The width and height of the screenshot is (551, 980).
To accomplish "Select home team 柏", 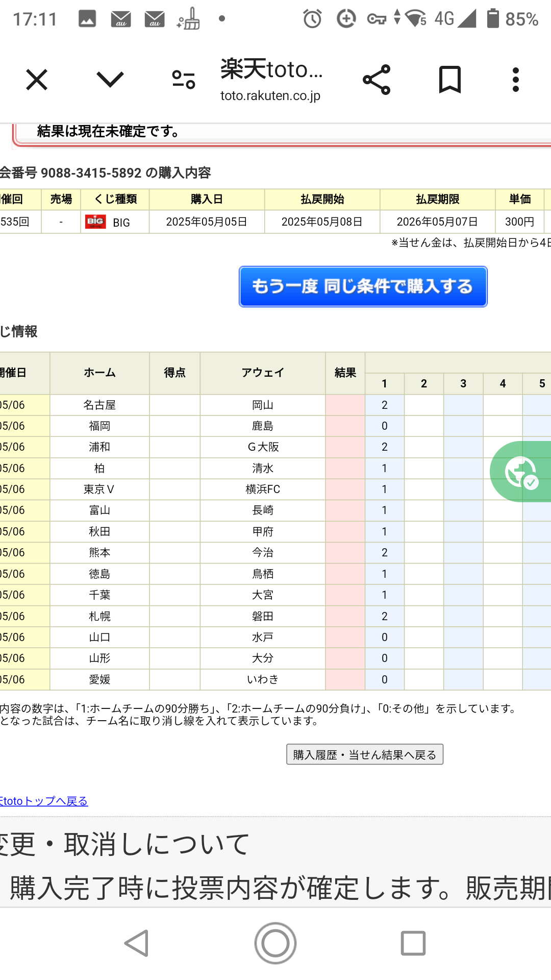I will 99,469.
